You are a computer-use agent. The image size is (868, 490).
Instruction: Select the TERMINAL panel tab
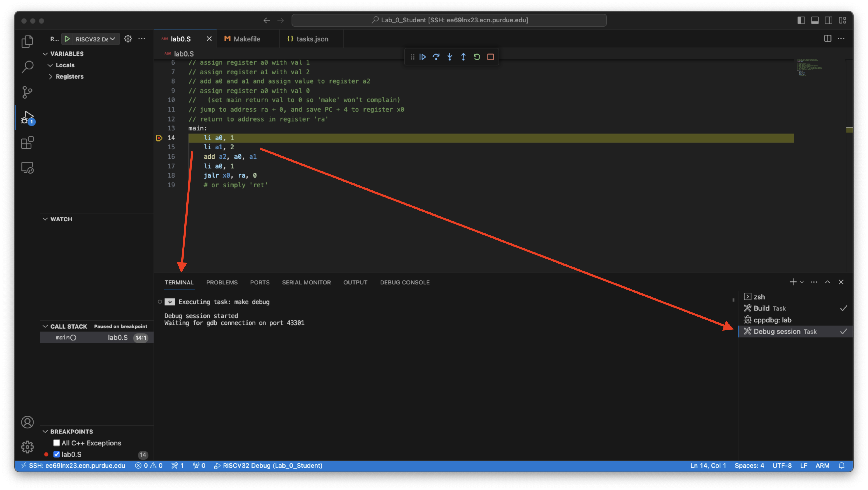click(179, 282)
